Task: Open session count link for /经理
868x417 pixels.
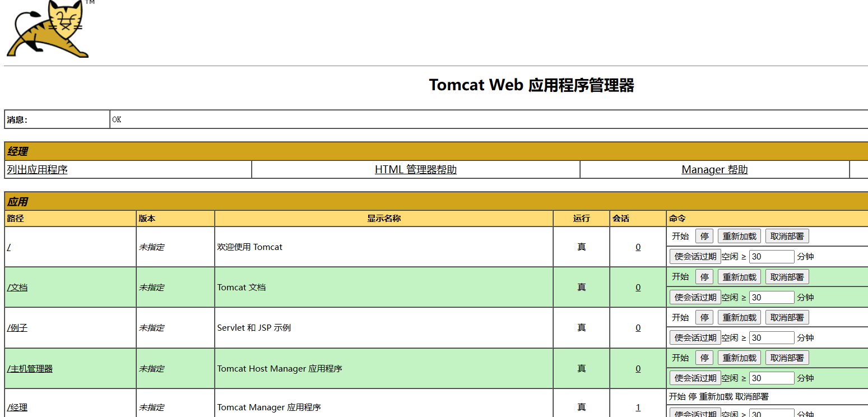Action: tap(638, 407)
